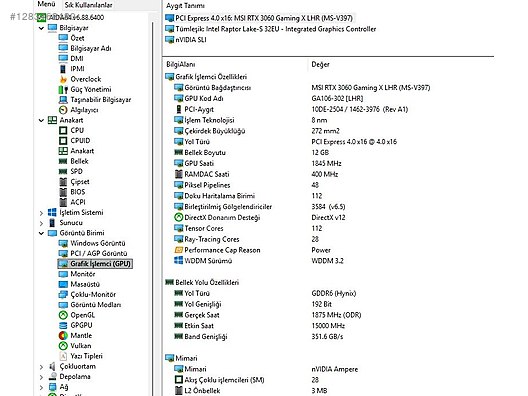The image size is (528, 396).
Task: Collapse the Anakart tree node
Action: (41, 120)
